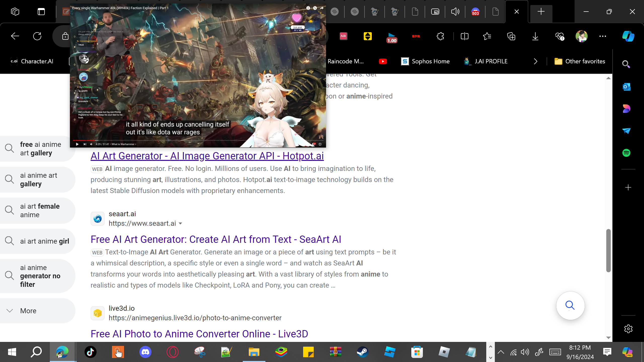644x362 pixels.
Task: Open the user profile avatar
Action: (581, 36)
